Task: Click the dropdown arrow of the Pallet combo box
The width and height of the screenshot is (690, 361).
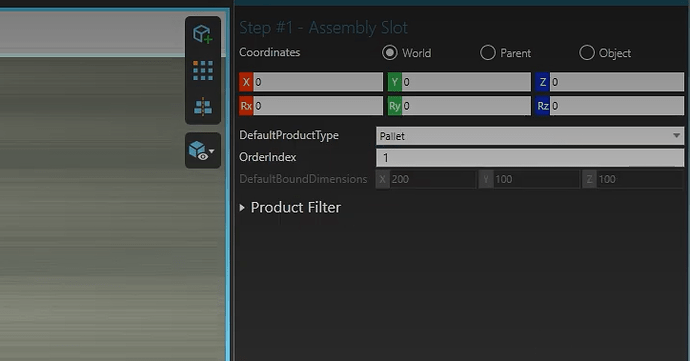Action: 676,136
